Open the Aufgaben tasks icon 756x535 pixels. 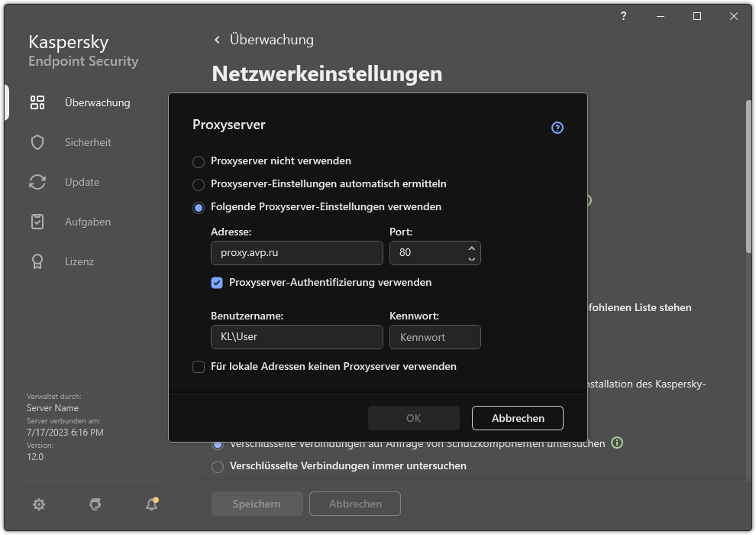pos(37,221)
